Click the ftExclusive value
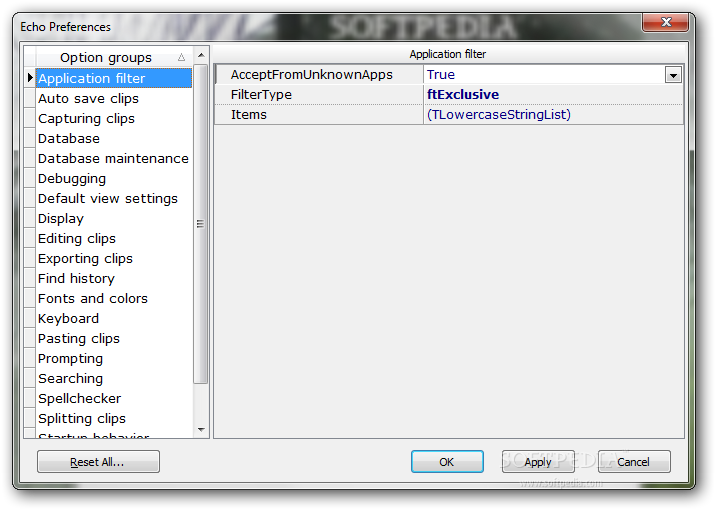Viewport: 716px width, 510px height. click(x=463, y=95)
